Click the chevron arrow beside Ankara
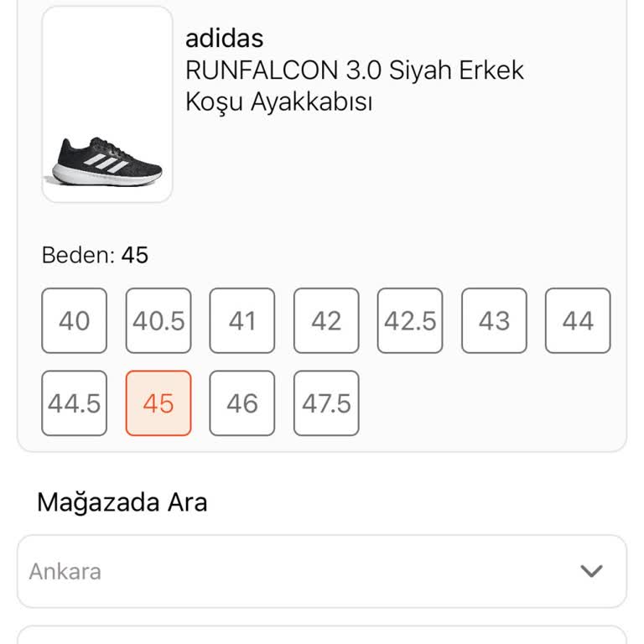Viewport: 644px width, 644px height. 591,571
